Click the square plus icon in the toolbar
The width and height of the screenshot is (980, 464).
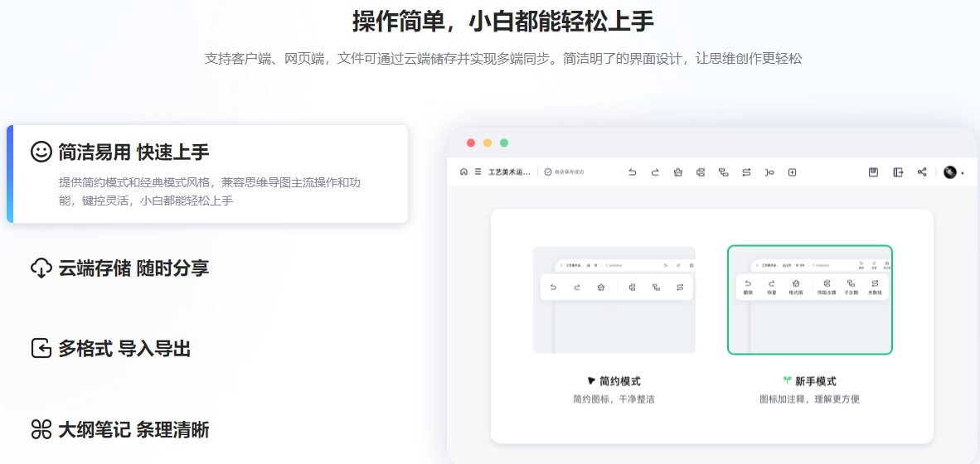tap(792, 172)
